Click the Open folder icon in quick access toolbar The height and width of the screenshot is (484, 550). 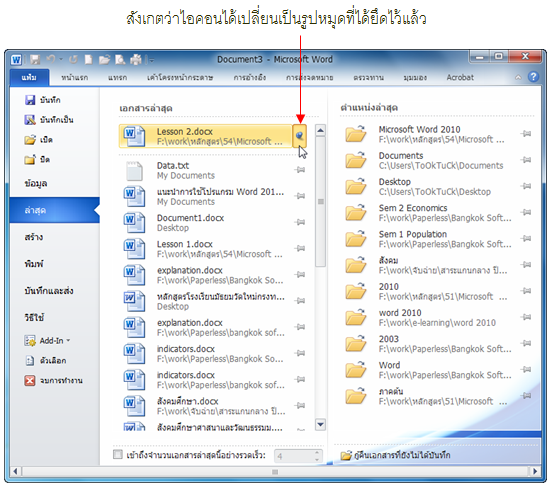[104, 60]
